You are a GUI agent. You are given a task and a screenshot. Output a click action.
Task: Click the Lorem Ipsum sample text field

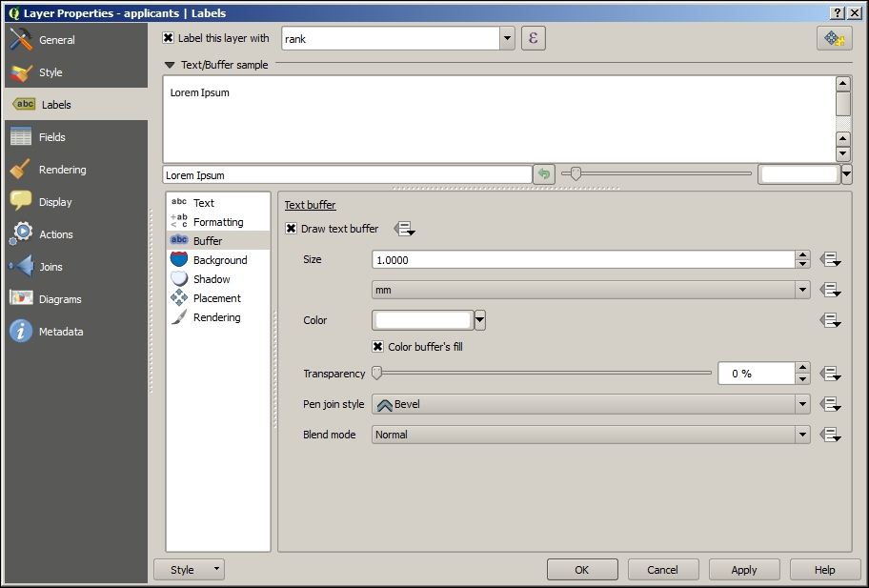coord(348,175)
